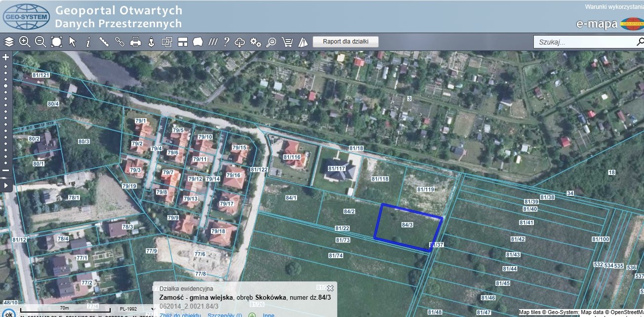Click parcel label 81/42
This screenshot has height=317, width=644.
[518, 239]
